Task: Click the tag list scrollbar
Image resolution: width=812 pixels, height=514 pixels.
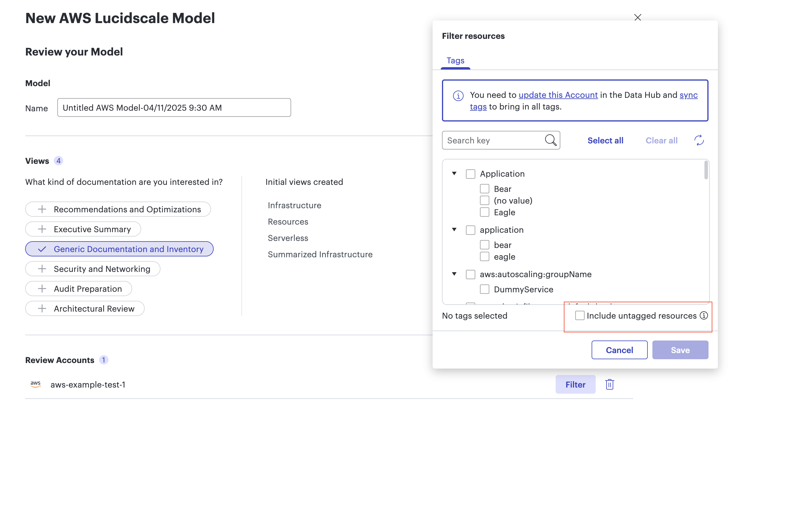Action: coord(706,170)
